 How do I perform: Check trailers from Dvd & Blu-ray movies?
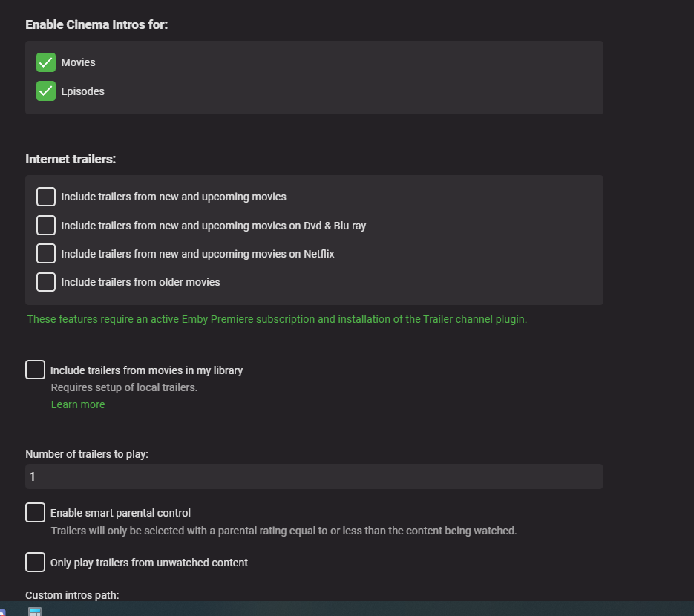click(46, 225)
